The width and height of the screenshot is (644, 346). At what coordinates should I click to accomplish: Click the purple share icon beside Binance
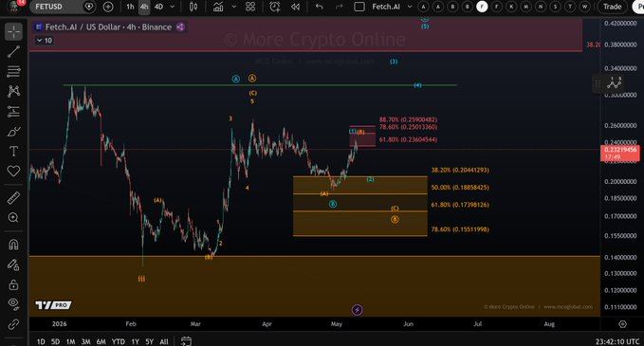(x=180, y=27)
